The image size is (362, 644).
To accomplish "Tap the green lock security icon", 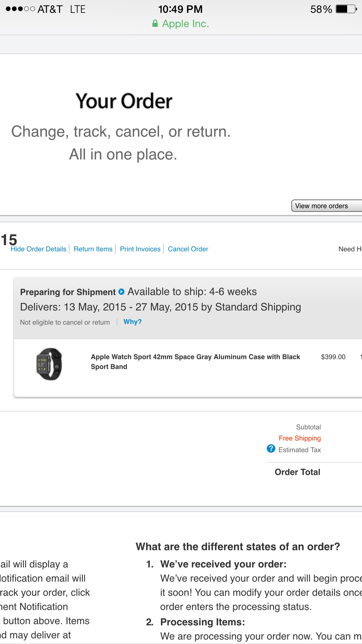I will 155,24.
